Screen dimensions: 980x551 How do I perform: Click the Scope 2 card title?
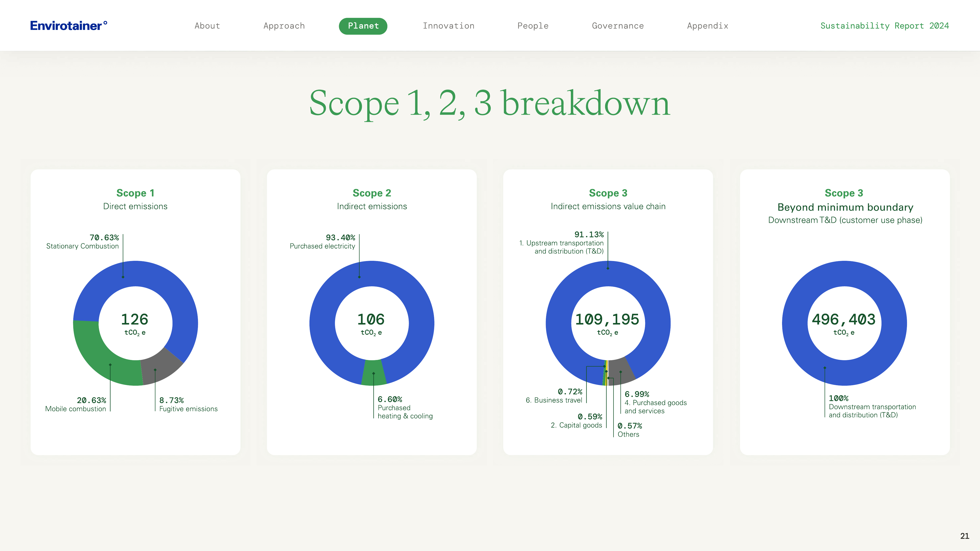[372, 193]
